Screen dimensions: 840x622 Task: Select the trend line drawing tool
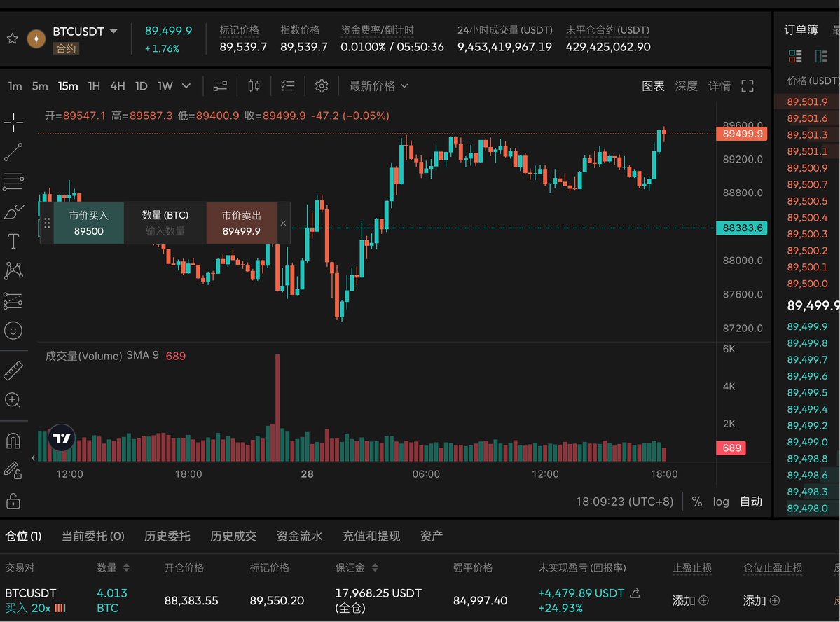click(13, 151)
